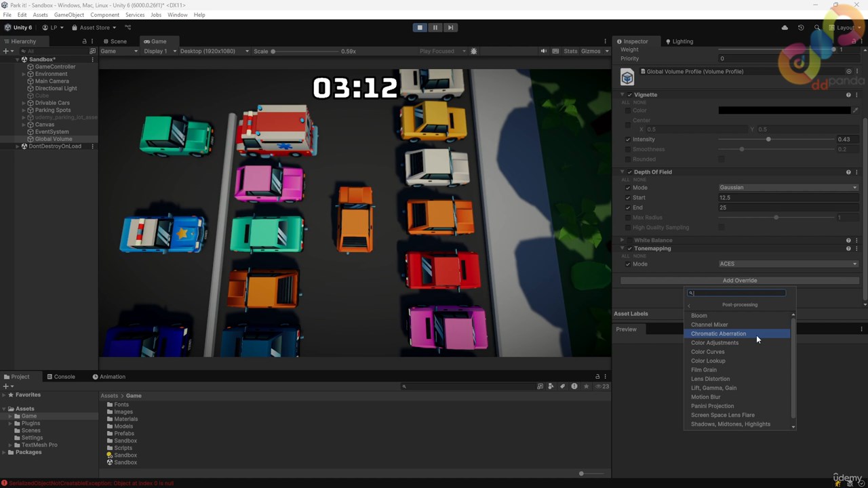Screen dimensions: 868x488
Task: Enable the Max Radius override checkbox
Action: coord(628,218)
